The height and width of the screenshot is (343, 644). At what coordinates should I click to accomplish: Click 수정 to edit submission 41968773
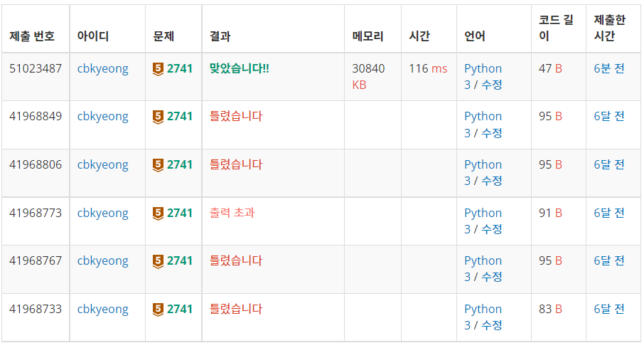(492, 229)
